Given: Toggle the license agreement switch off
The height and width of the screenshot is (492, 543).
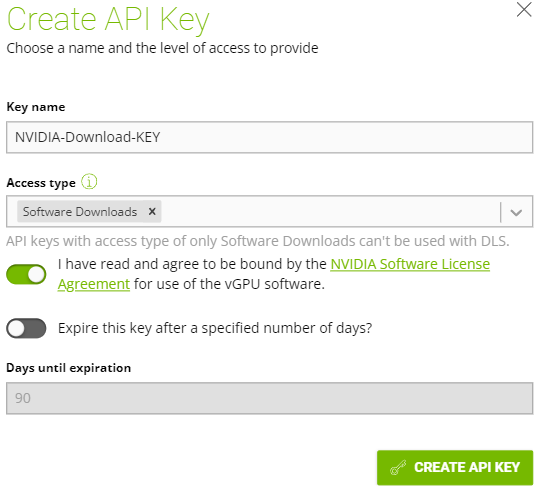Looking at the screenshot, I should (26, 274).
